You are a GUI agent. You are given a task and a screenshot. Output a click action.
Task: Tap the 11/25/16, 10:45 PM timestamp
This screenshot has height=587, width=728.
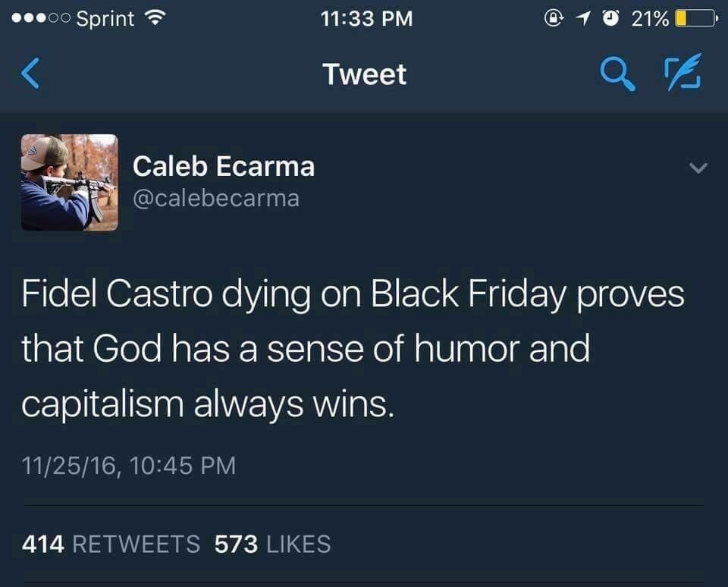[128, 465]
